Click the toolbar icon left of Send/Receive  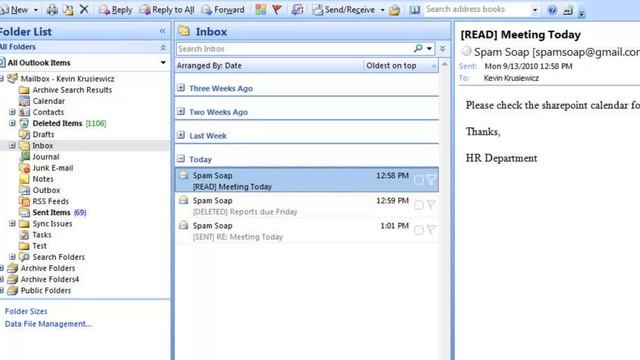[x=298, y=9]
